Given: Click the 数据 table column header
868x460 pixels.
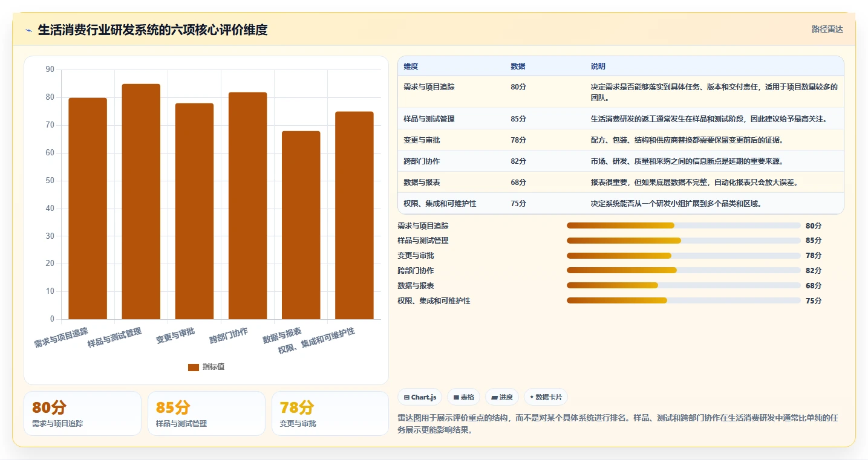Looking at the screenshot, I should click(x=518, y=66).
